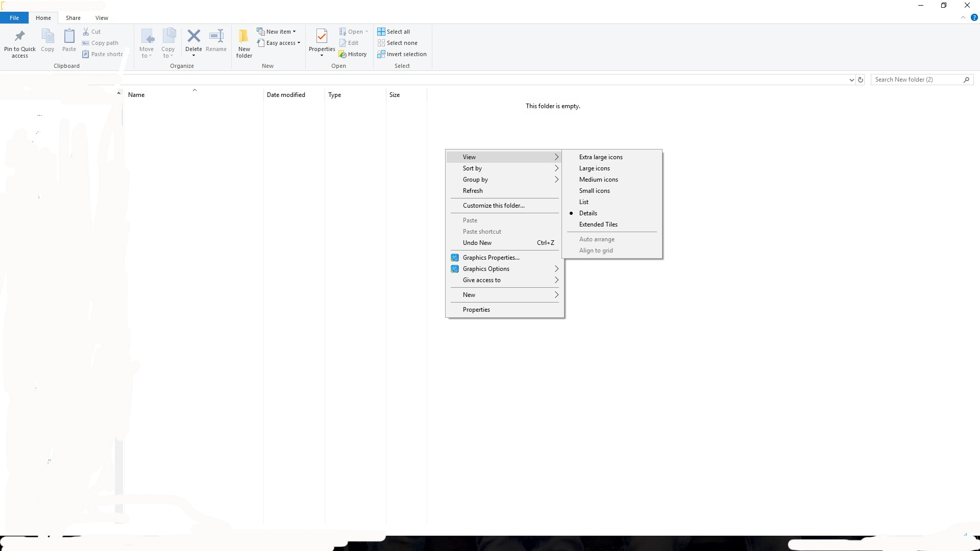Select the Details view radio option
This screenshot has height=551, width=980.
click(x=588, y=213)
